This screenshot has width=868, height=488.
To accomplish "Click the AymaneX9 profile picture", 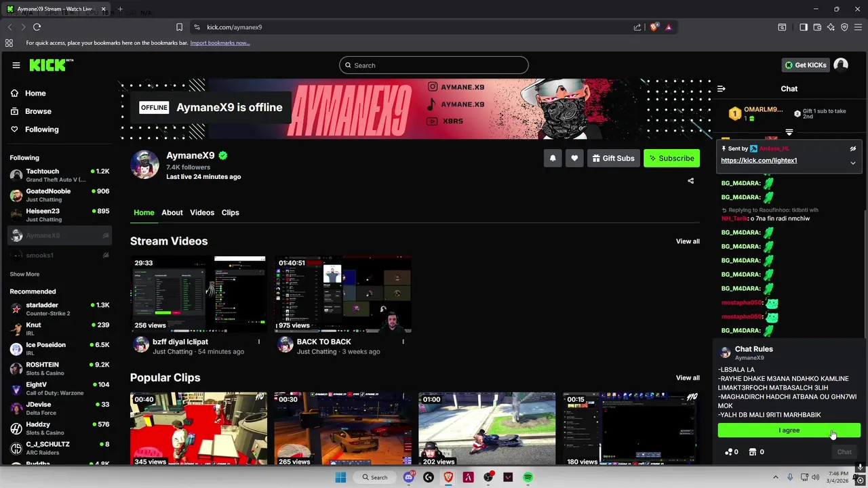I will click(144, 164).
